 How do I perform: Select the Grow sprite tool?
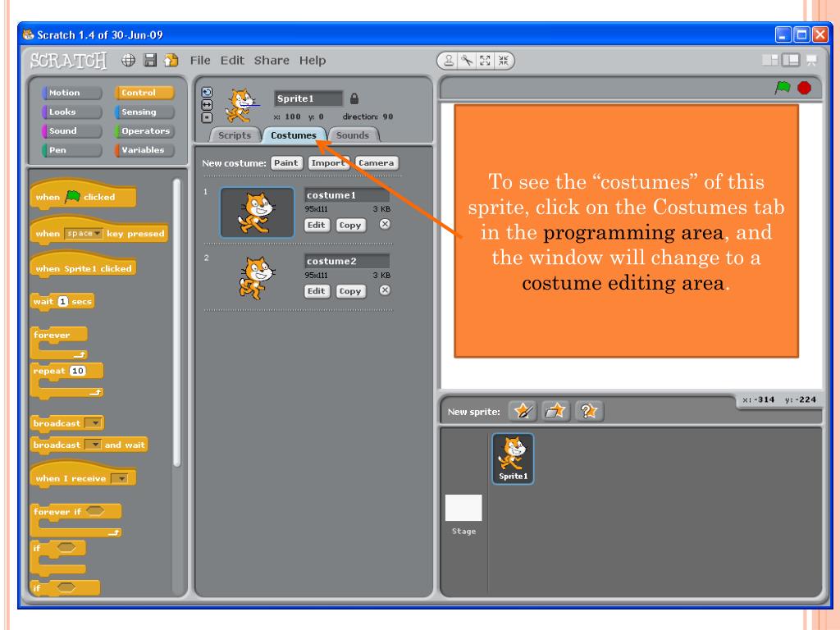click(x=485, y=61)
